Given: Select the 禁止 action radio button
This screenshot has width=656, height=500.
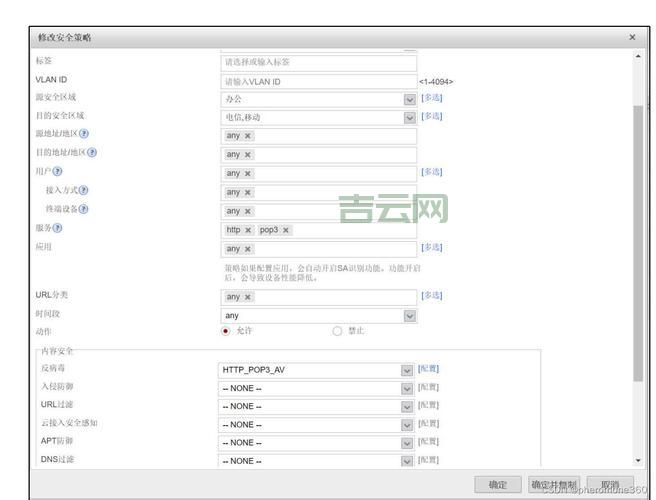Looking at the screenshot, I should coord(337,331).
